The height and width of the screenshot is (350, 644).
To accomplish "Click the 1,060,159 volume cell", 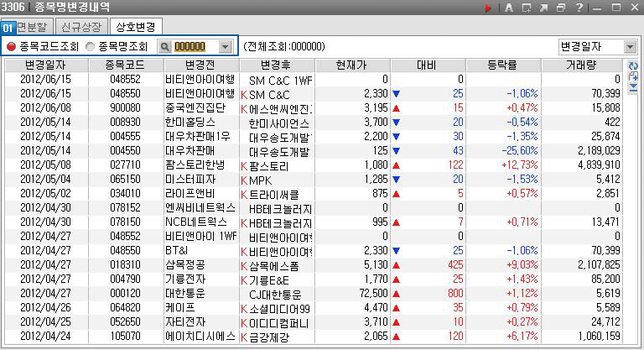I will point(582,337).
